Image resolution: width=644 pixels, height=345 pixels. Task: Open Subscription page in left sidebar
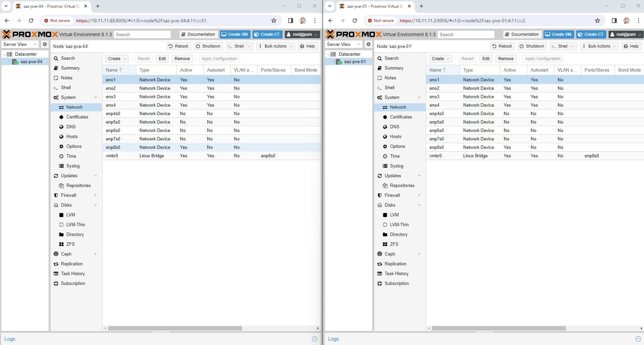click(x=73, y=283)
